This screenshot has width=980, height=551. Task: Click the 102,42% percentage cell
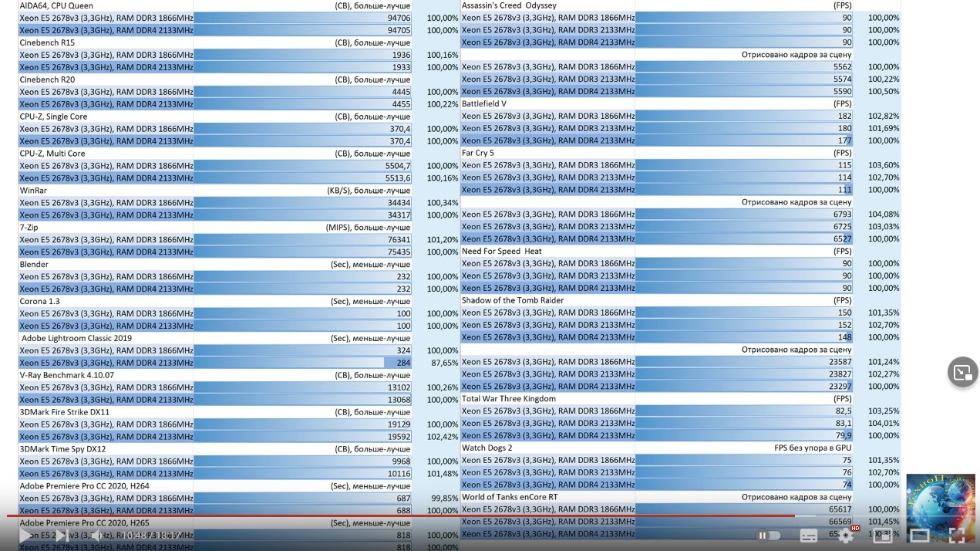(443, 437)
